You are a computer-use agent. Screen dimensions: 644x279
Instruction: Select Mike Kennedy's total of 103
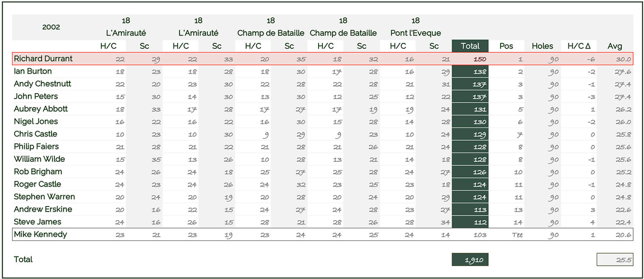tap(480, 235)
